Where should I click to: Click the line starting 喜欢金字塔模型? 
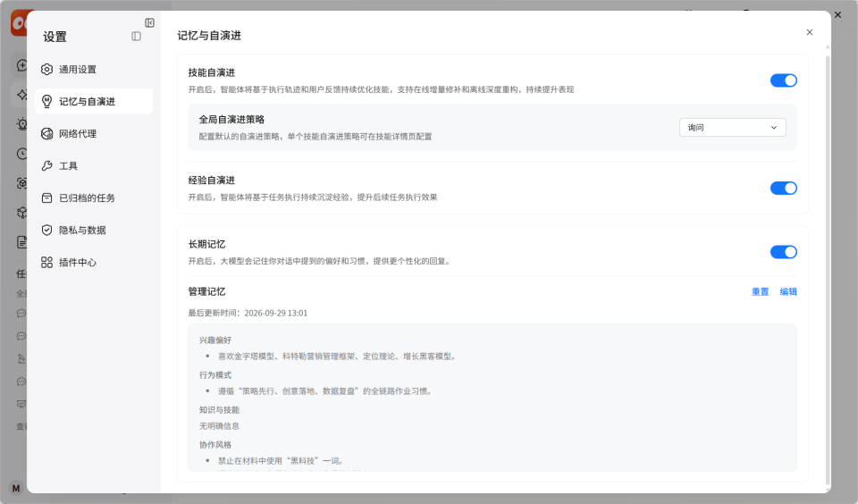[x=338, y=357]
